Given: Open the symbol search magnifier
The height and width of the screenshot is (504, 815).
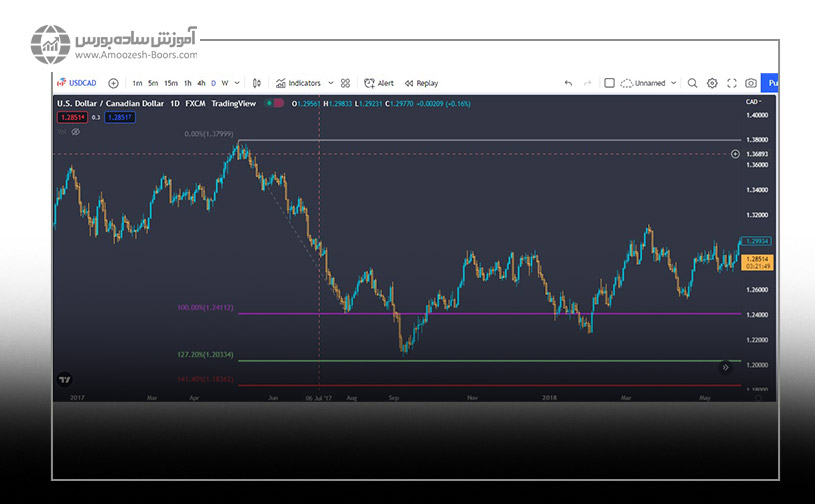Looking at the screenshot, I should tap(693, 84).
